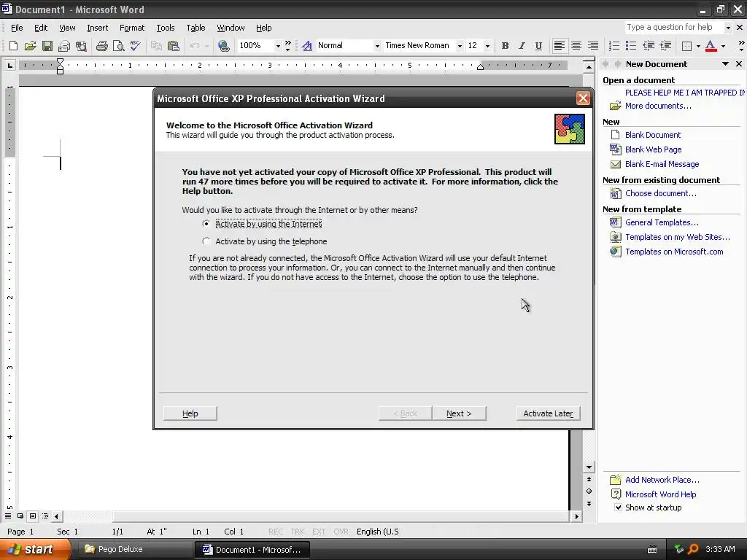This screenshot has height=560, width=747.
Task: Apply Bold formatting
Action: coord(505,46)
